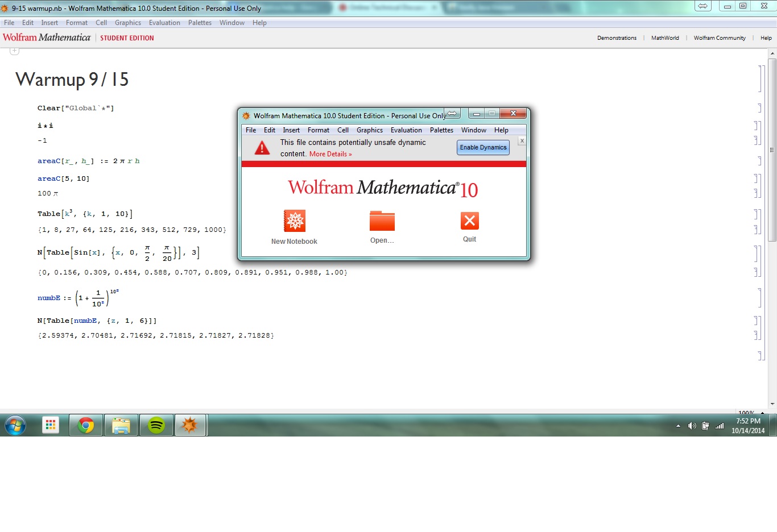Click the STUDENT EDITION label
Viewport: 777px width, 532px height.
[127, 38]
